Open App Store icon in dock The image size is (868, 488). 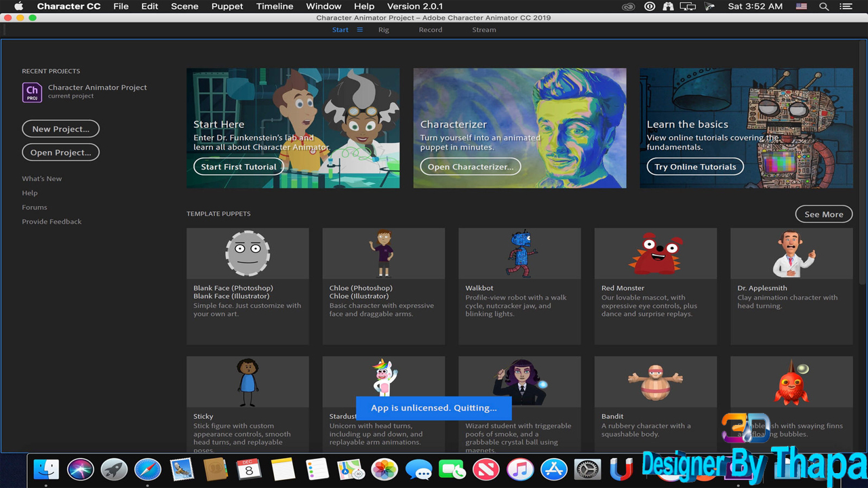[x=554, y=469]
